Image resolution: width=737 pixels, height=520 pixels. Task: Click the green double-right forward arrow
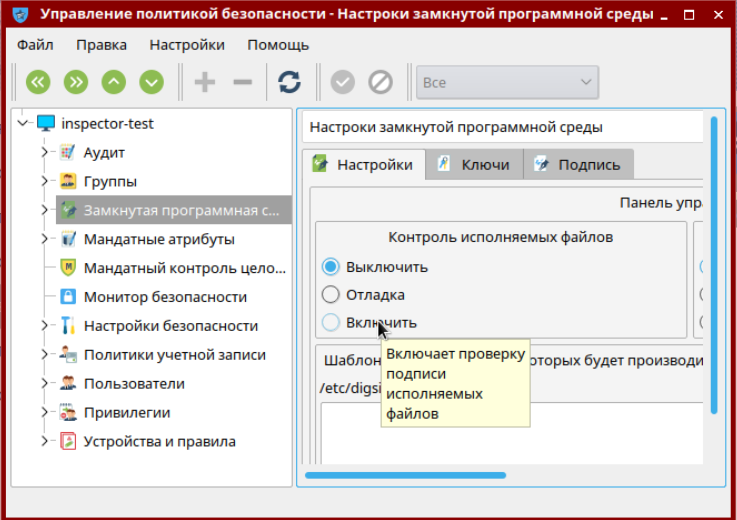tap(76, 82)
